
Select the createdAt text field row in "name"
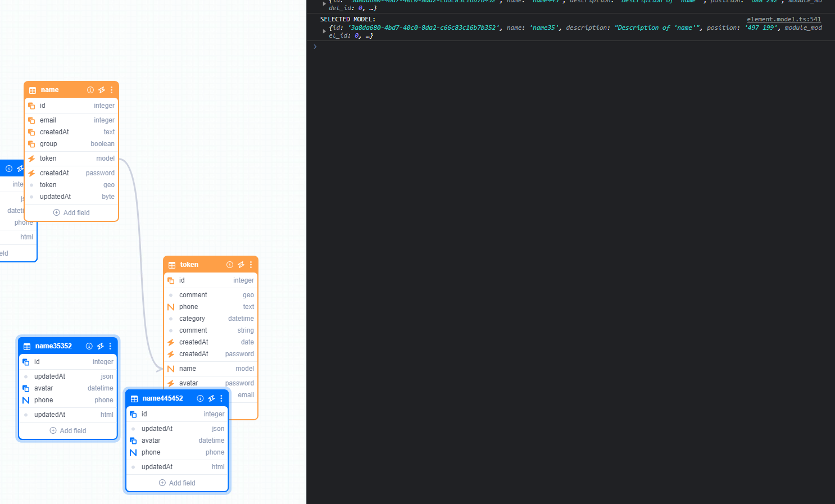coord(71,132)
